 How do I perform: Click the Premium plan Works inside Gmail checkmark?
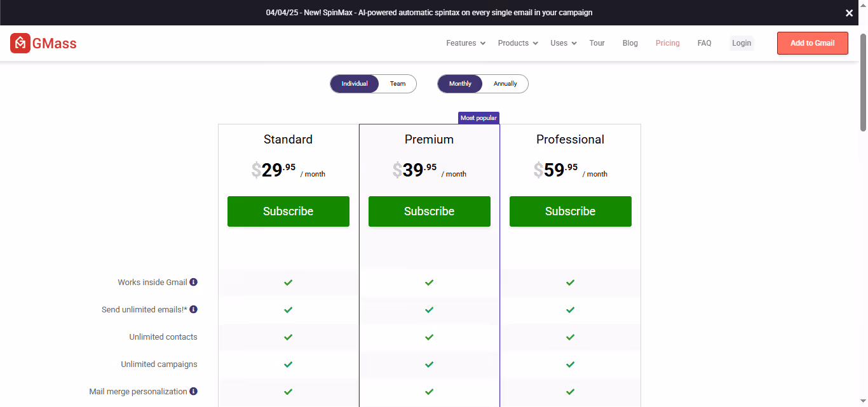(429, 283)
